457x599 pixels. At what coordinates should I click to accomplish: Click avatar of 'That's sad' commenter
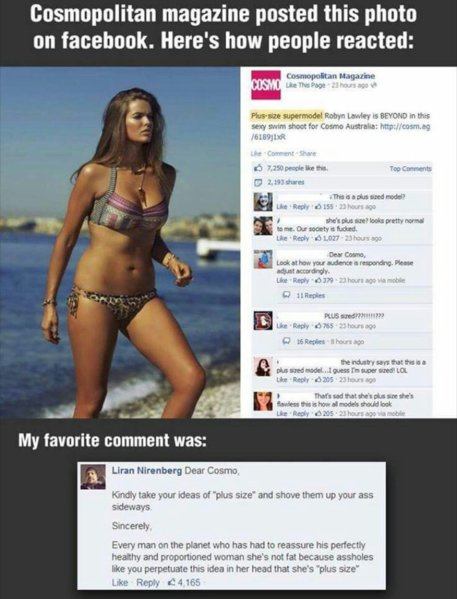click(263, 401)
